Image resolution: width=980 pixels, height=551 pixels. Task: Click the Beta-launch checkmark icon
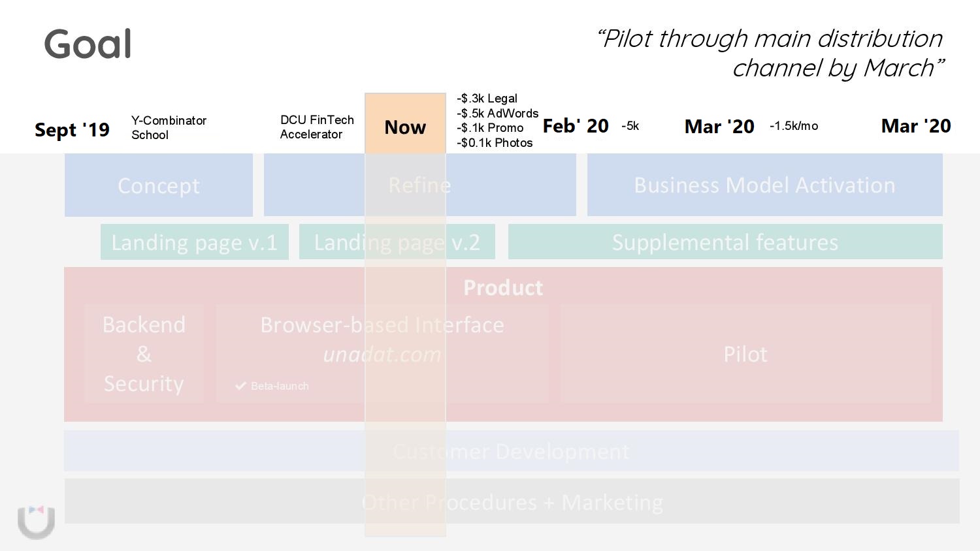point(240,386)
